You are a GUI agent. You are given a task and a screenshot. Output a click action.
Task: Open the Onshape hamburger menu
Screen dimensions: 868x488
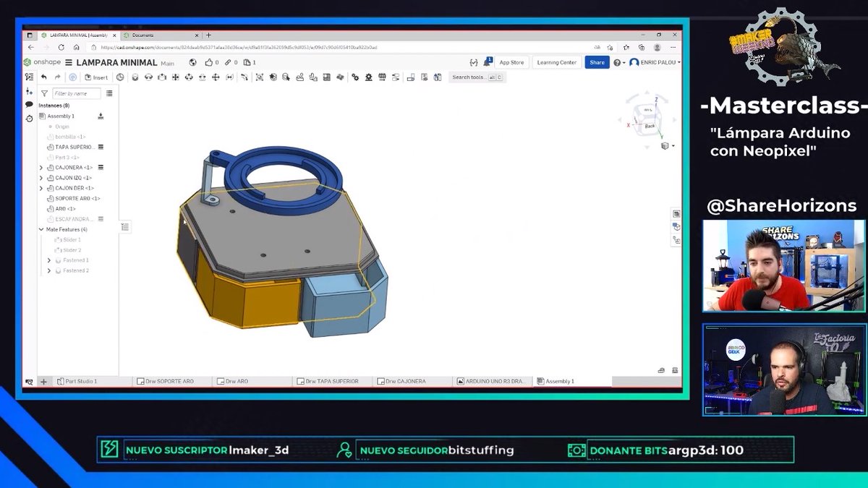tap(69, 62)
